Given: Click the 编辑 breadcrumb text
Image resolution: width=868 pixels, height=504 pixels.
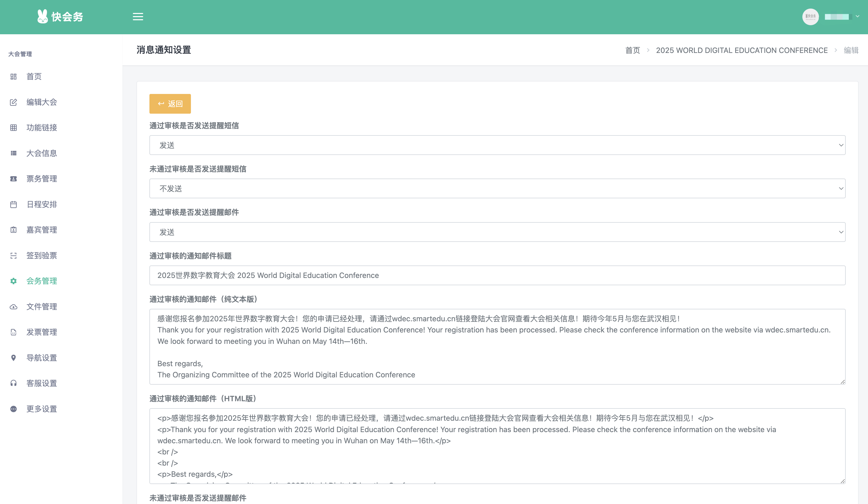Looking at the screenshot, I should (851, 50).
